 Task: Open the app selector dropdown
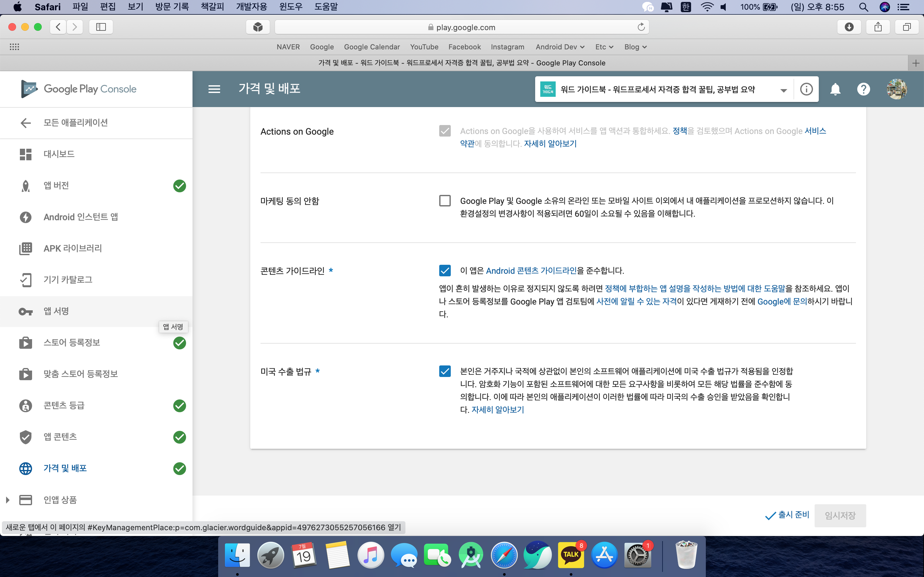click(x=783, y=90)
